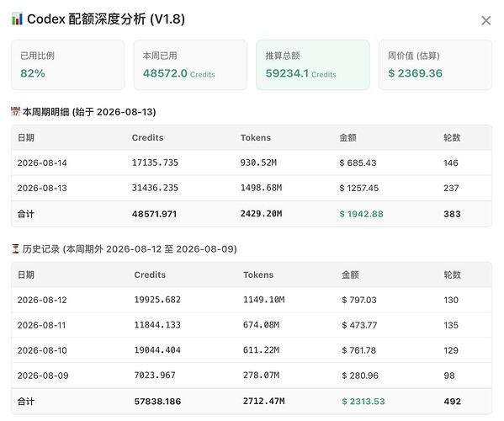Select rounds value 237

point(451,188)
